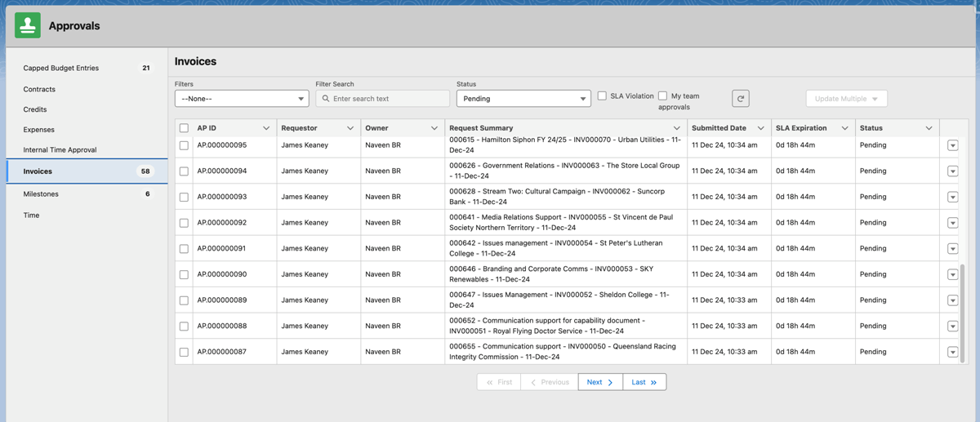The image size is (980, 422).
Task: Open row actions for AP.000000088
Action: tap(952, 326)
